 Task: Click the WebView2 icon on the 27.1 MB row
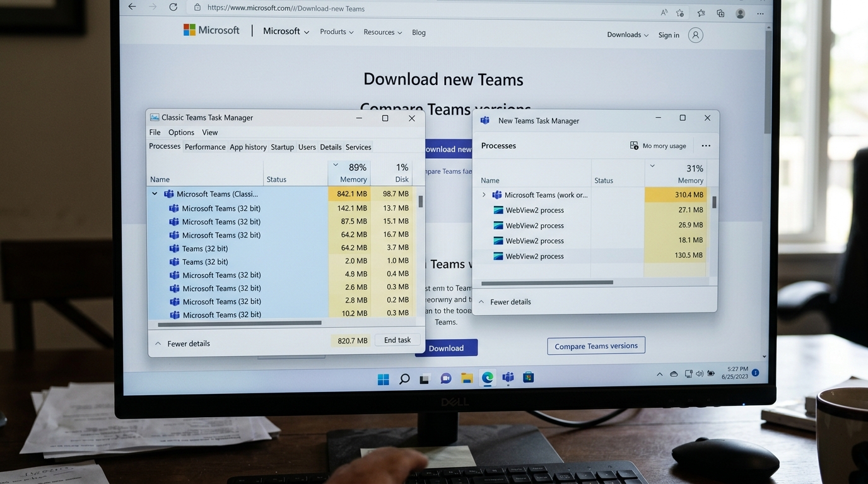click(x=498, y=210)
